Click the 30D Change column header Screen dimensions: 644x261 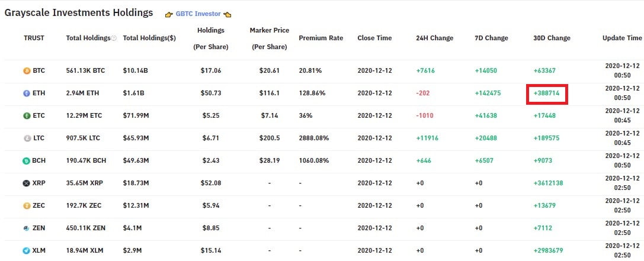tap(552, 38)
